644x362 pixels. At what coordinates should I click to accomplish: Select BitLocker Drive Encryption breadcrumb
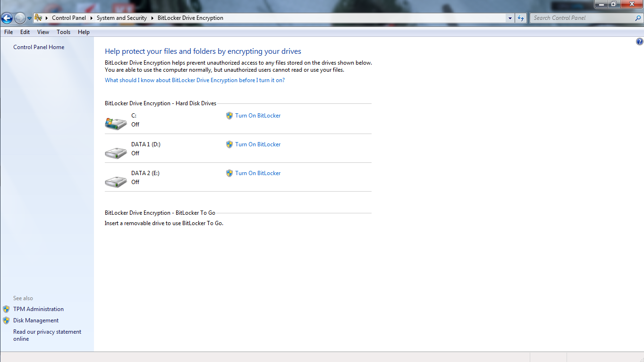[x=190, y=18]
